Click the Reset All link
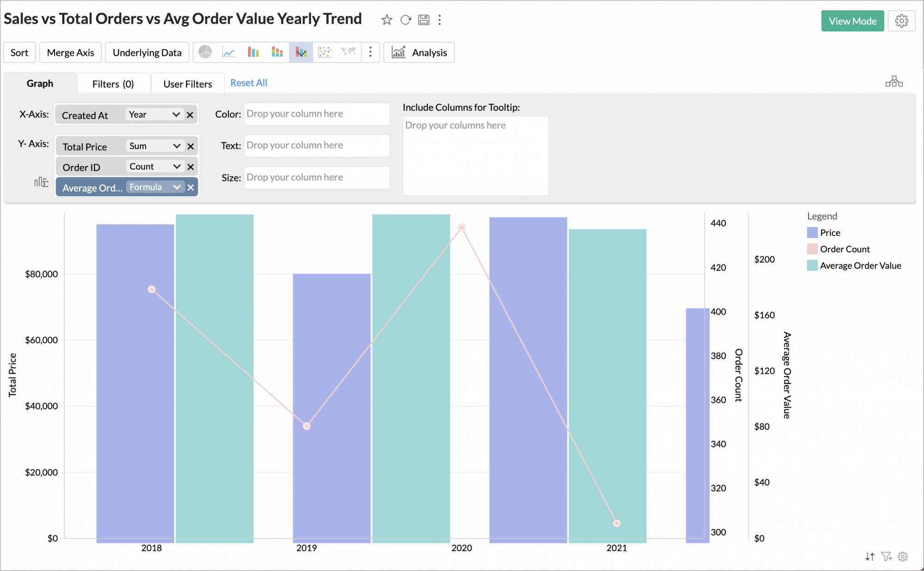Viewport: 924px width, 571px height. (x=249, y=83)
